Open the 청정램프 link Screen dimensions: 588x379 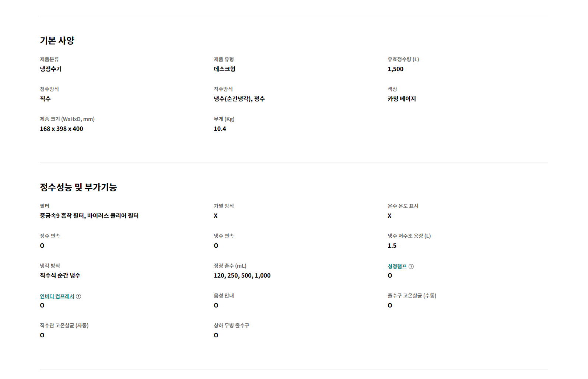click(x=397, y=267)
